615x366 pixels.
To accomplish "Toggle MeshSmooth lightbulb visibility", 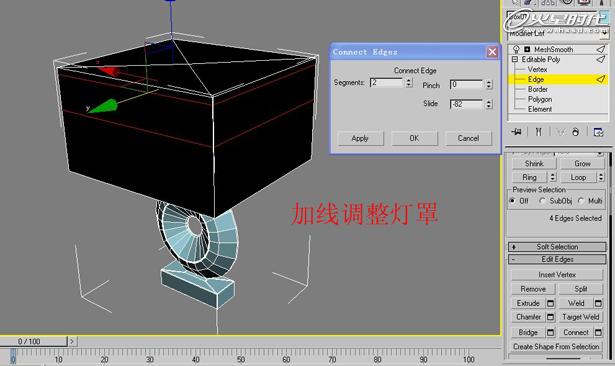I will click(x=516, y=49).
